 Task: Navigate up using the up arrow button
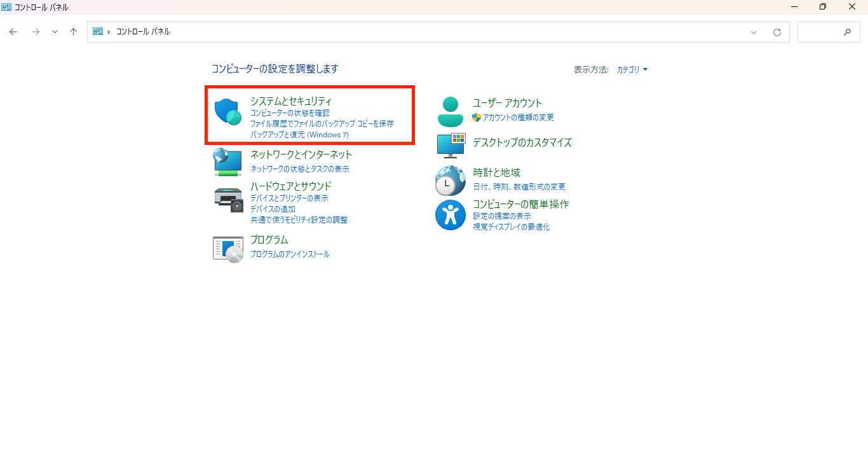tap(73, 31)
